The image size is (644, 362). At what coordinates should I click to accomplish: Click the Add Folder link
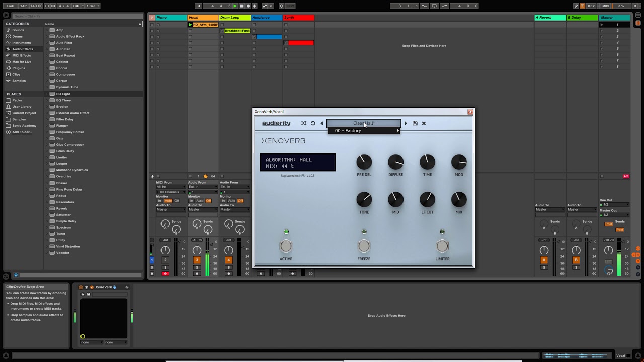coord(22,132)
